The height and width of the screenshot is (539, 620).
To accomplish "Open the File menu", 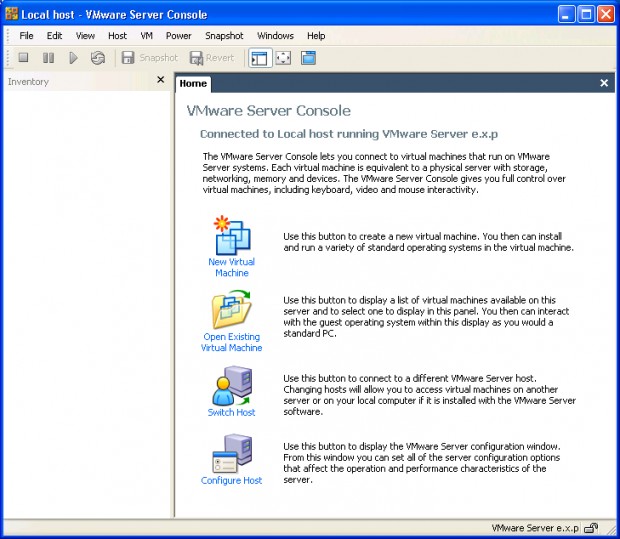I will point(26,36).
